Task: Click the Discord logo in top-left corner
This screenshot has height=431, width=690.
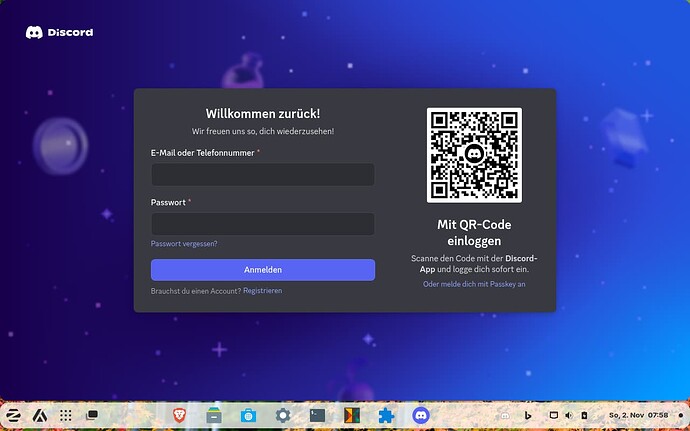Action: [59, 32]
